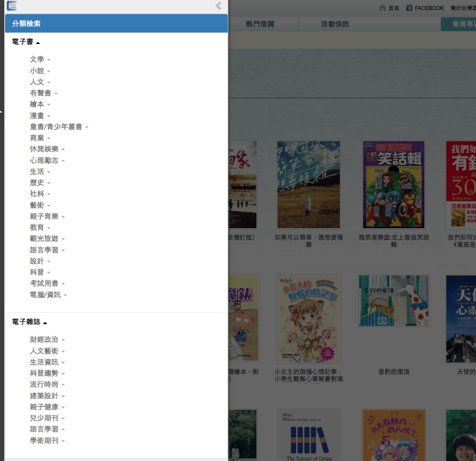This screenshot has height=461, width=476.
Task: Switch to the 熱門借閱 tab
Action: click(260, 24)
